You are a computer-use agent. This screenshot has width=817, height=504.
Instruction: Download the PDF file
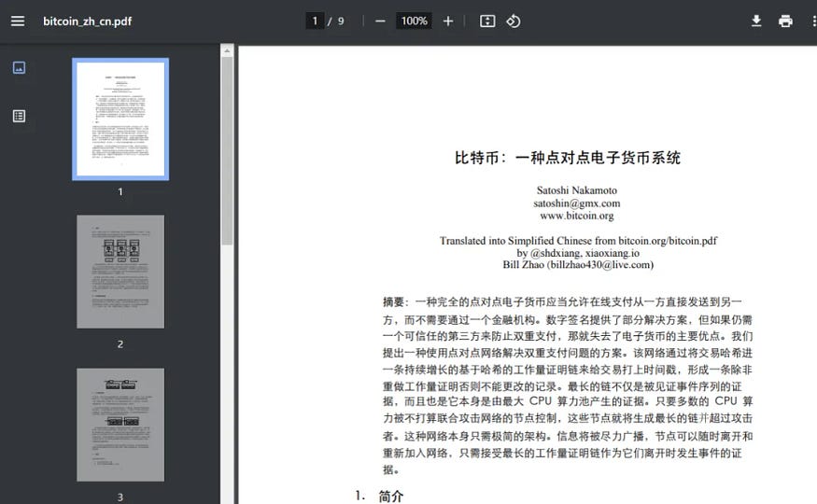pyautogui.click(x=756, y=21)
